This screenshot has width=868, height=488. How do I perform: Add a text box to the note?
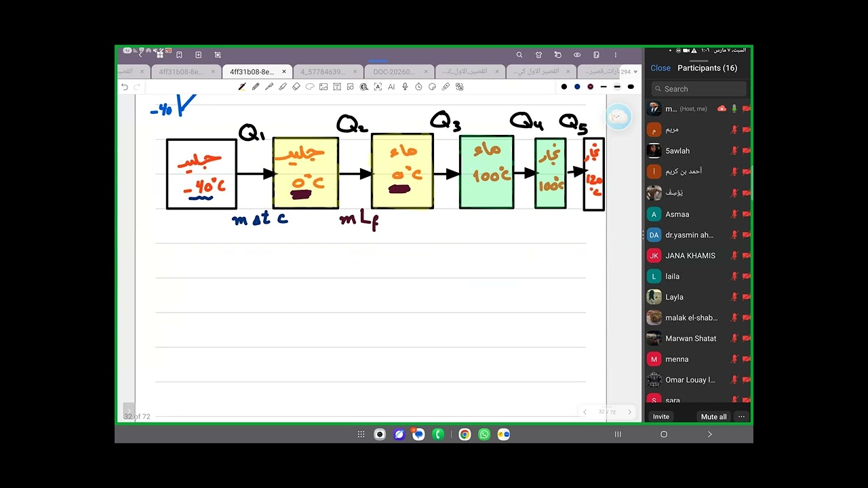click(337, 87)
